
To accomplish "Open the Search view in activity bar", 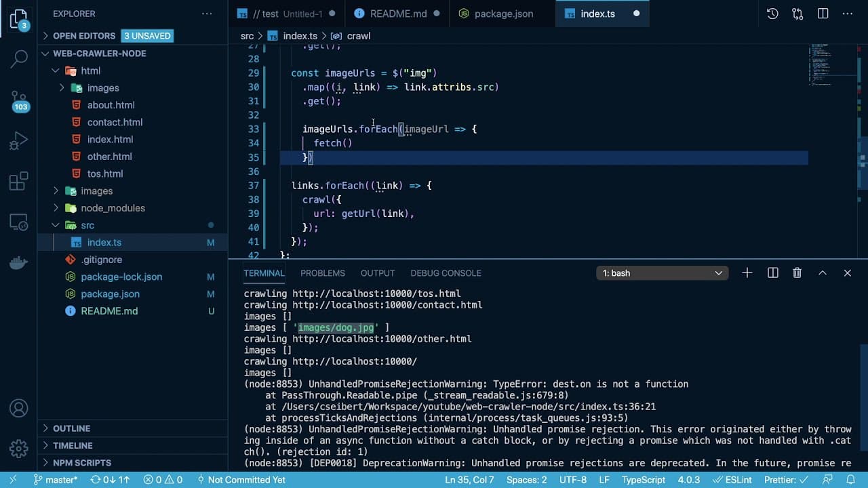I will tap(18, 58).
